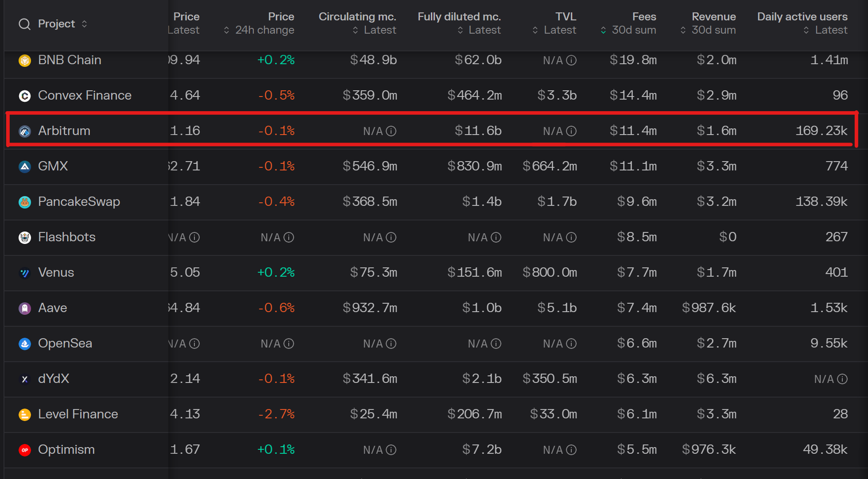
Task: Click Venus TVL value $800.0m
Action: [x=550, y=272]
